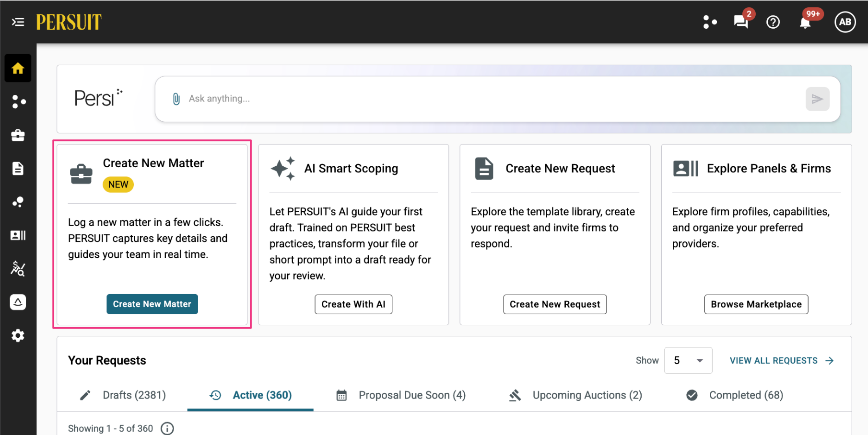Open the notifications bell icon
868x435 pixels.
[805, 23]
